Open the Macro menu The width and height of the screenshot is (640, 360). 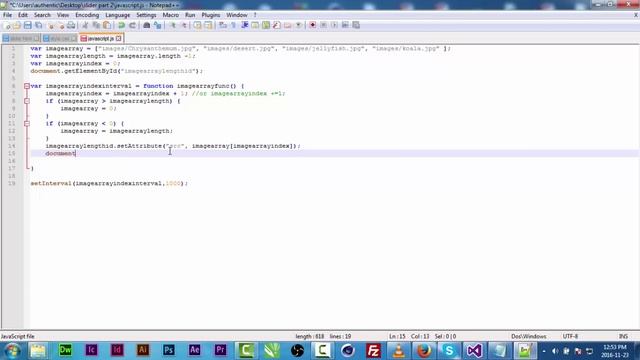(x=171, y=15)
